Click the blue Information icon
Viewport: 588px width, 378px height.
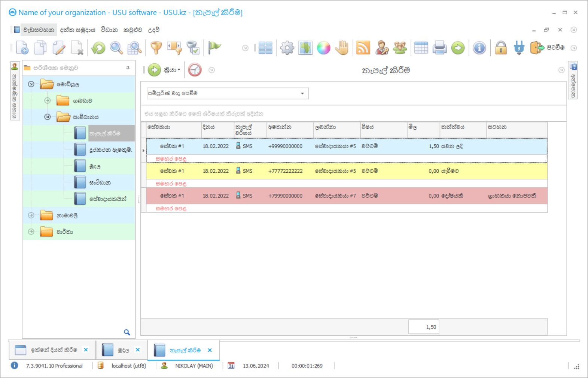coord(479,48)
